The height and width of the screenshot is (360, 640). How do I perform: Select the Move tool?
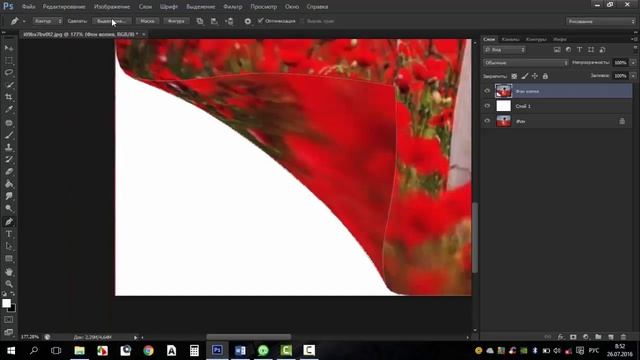click(x=9, y=48)
